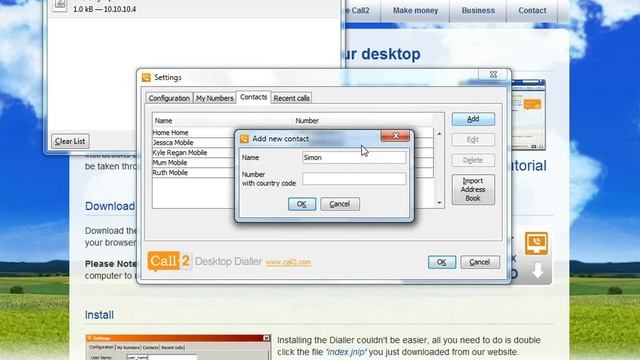This screenshot has height=360, width=640.
Task: Switch to the Configuration tab
Action: coord(169,98)
